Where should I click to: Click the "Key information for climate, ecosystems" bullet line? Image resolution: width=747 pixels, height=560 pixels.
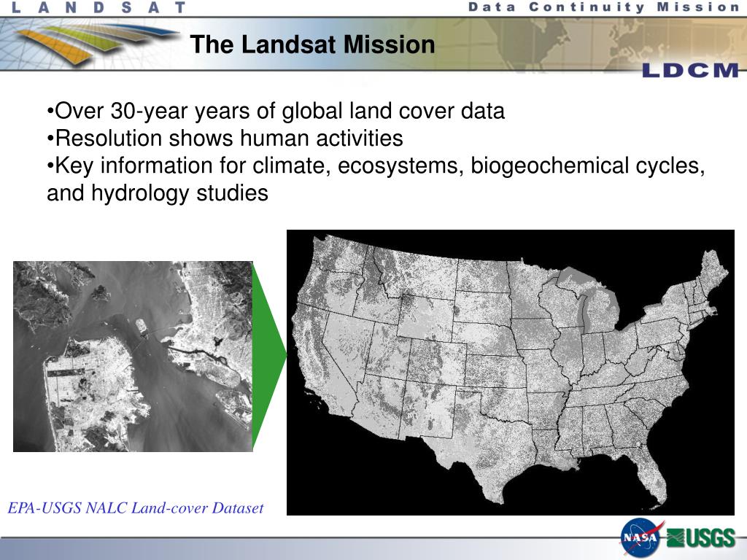point(376,166)
